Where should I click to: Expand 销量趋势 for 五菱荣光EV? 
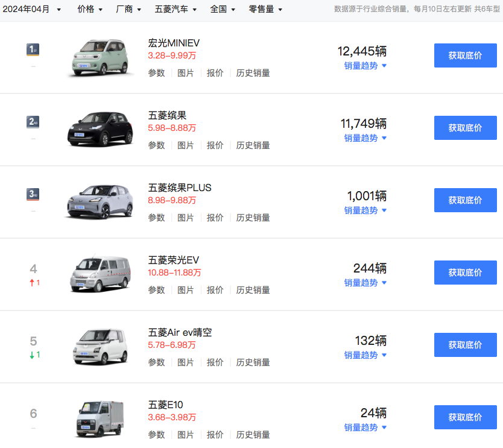coord(365,283)
